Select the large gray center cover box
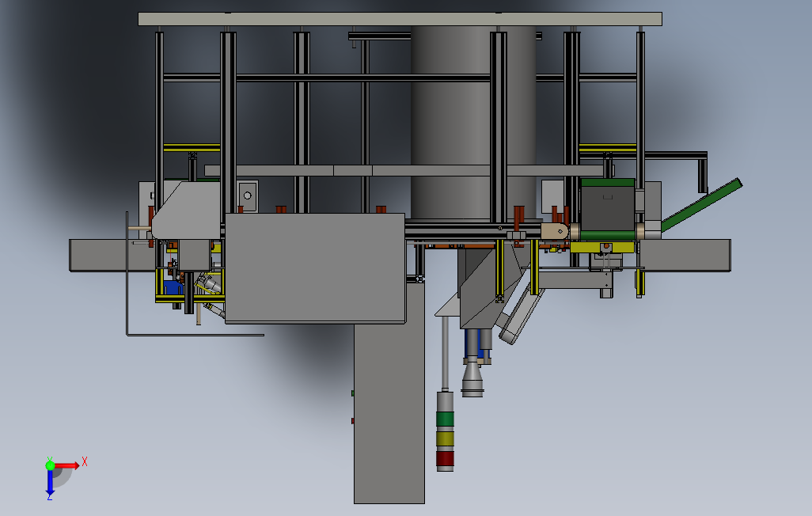The width and height of the screenshot is (812, 516). [x=315, y=267]
